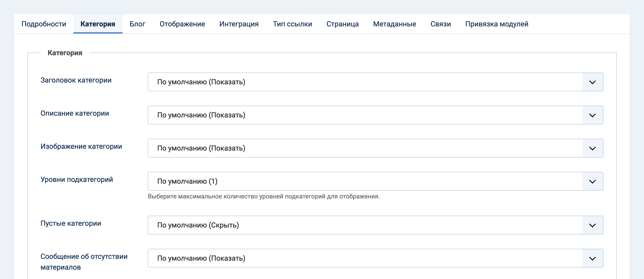Expand the Пустые категории dropdown
Viewport: 644px width, 279px height.
tap(375, 225)
